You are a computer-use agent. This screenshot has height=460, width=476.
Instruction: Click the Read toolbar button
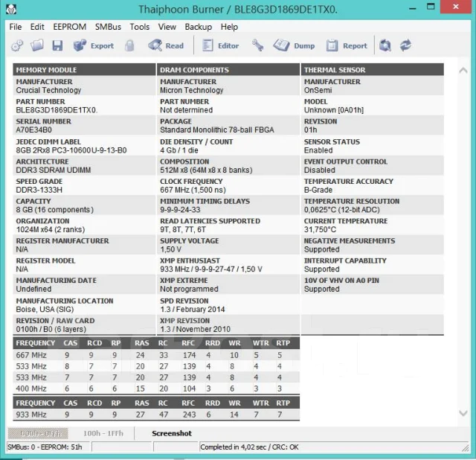point(166,46)
